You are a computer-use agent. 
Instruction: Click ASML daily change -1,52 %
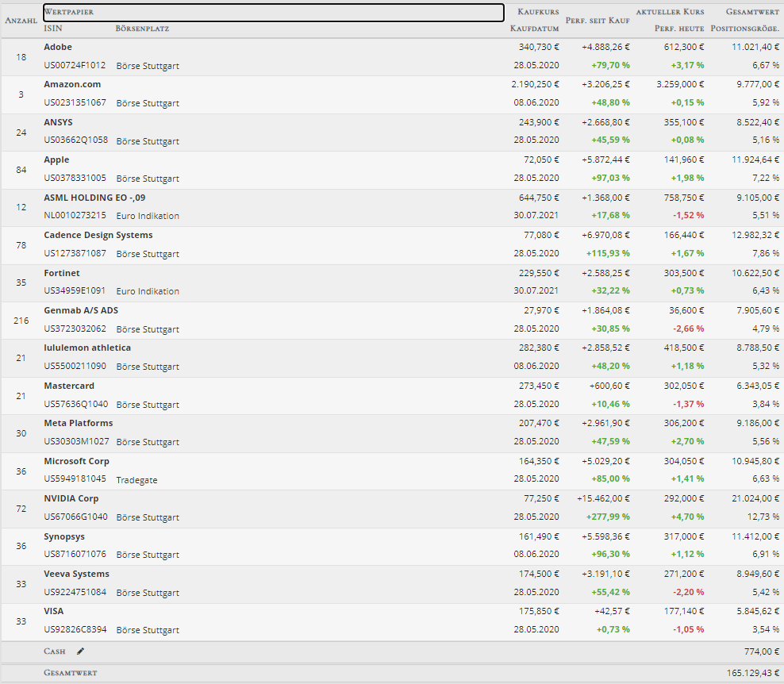tap(689, 216)
